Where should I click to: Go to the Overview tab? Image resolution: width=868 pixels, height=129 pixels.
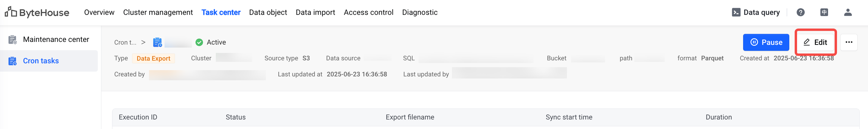(99, 12)
